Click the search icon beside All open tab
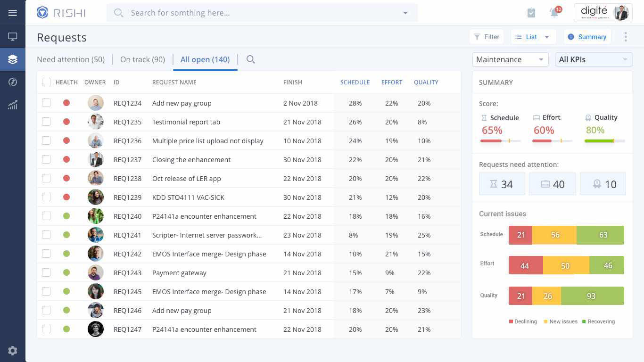 [x=251, y=59]
